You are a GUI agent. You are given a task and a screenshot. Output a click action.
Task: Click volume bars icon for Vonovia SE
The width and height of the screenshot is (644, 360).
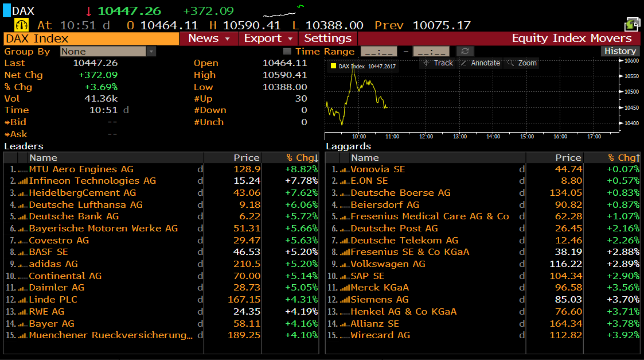point(345,169)
